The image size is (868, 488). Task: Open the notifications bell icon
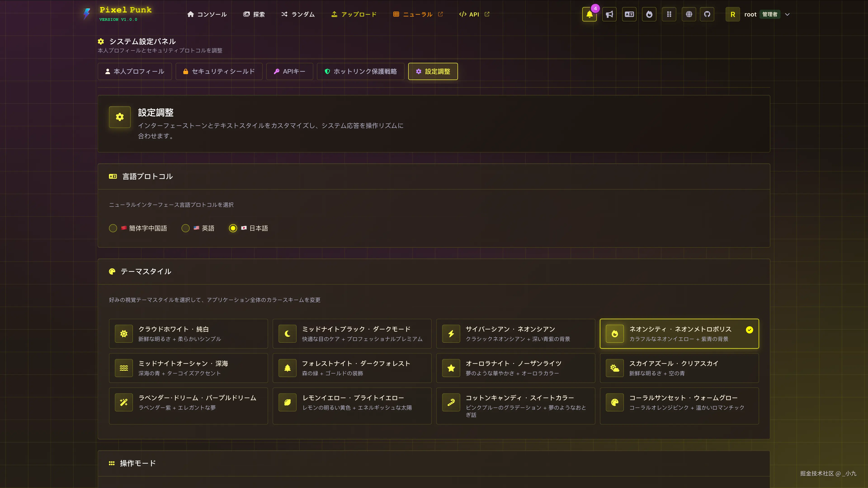(589, 14)
